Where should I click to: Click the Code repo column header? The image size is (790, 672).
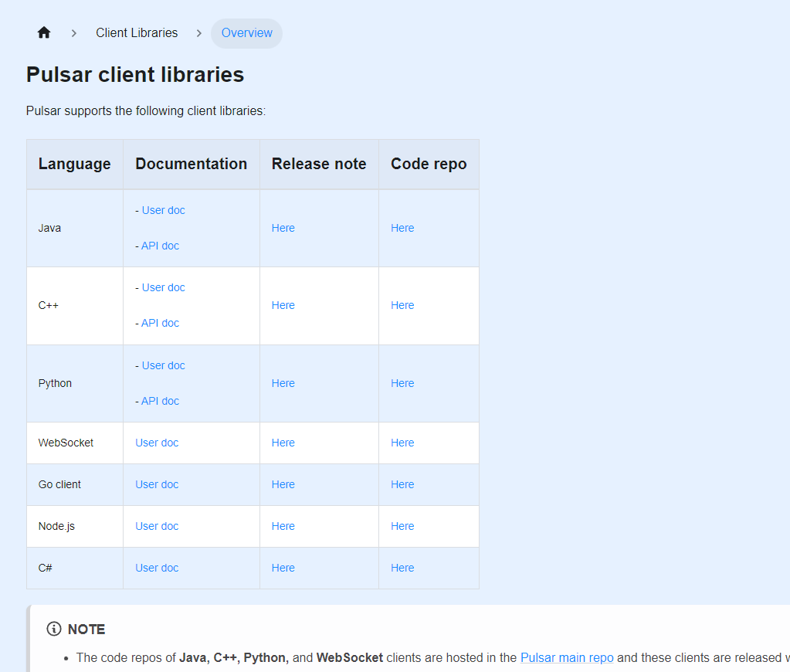click(x=429, y=164)
